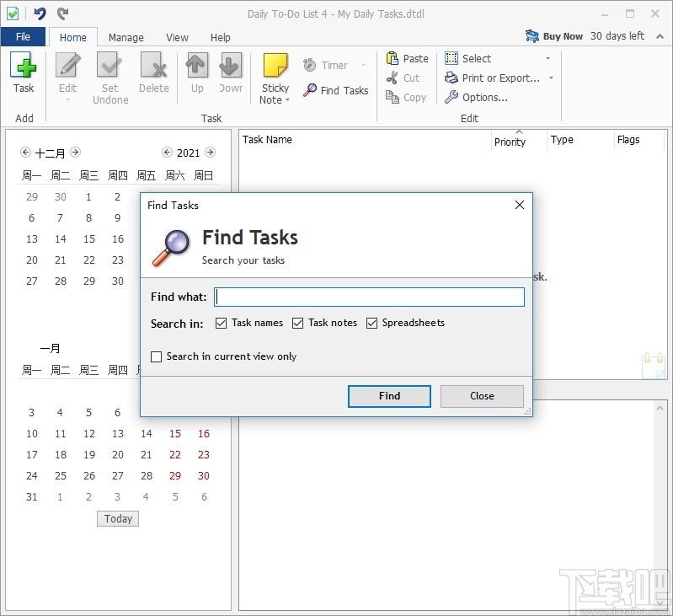673x616 pixels.
Task: Click the 30 days left text
Action: tap(617, 36)
